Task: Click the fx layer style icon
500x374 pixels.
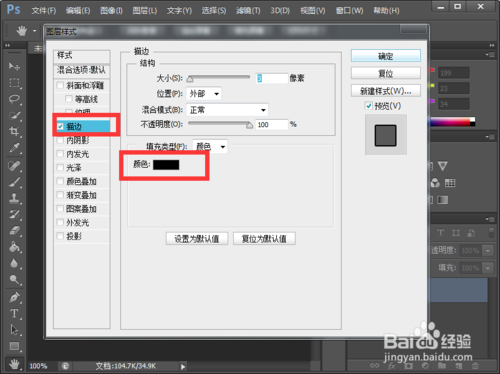Action: [392, 366]
